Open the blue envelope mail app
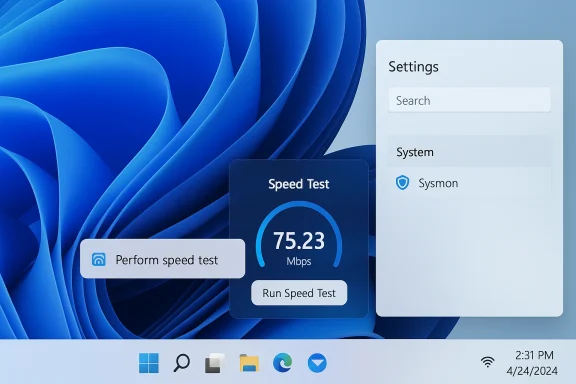Screen dimensions: 576x384 [317, 363]
